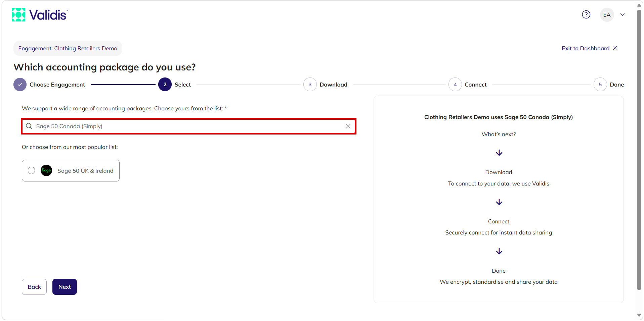Click the arrow above Done heading
The image size is (644, 321).
coord(499,251)
